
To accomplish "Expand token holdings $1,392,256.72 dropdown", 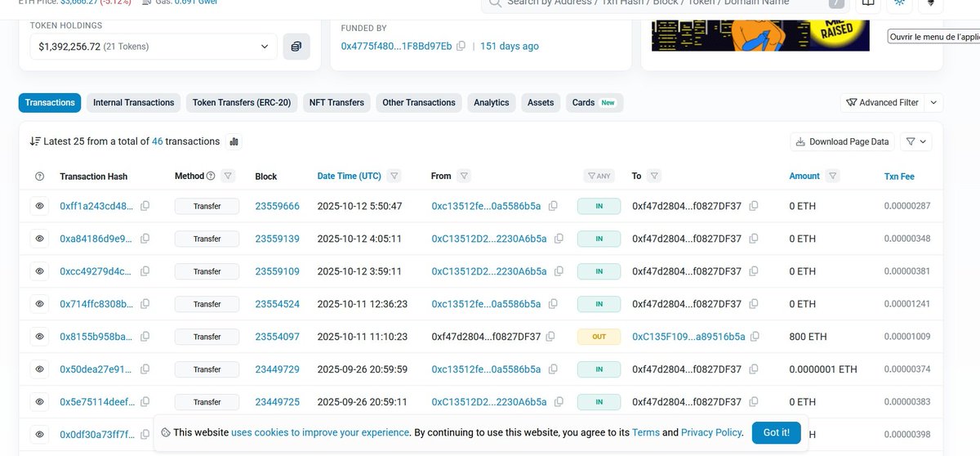I will tap(153, 47).
